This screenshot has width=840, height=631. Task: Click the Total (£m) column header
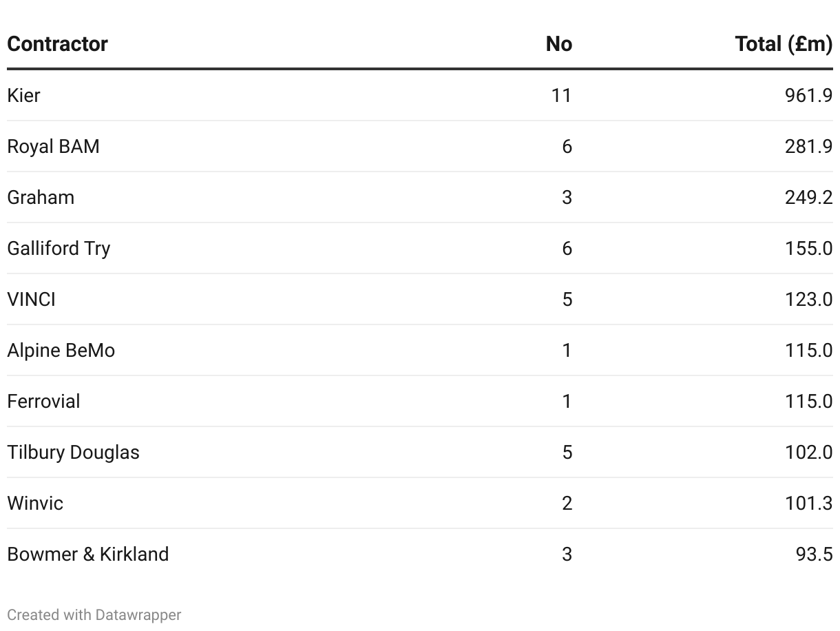click(784, 44)
